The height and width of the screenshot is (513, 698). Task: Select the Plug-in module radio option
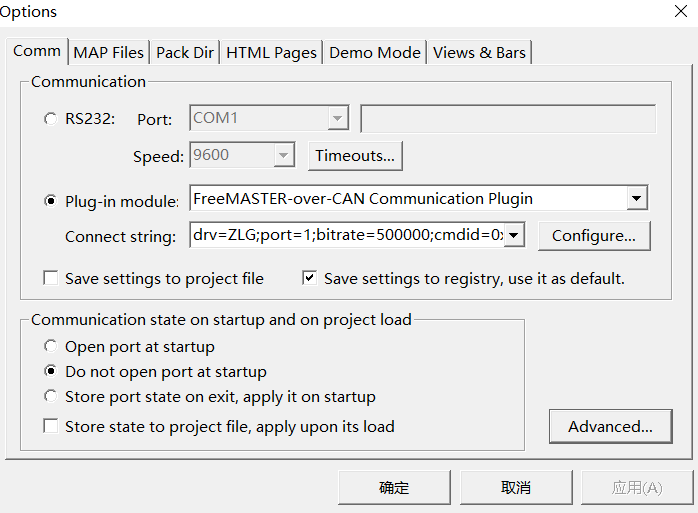click(51, 200)
